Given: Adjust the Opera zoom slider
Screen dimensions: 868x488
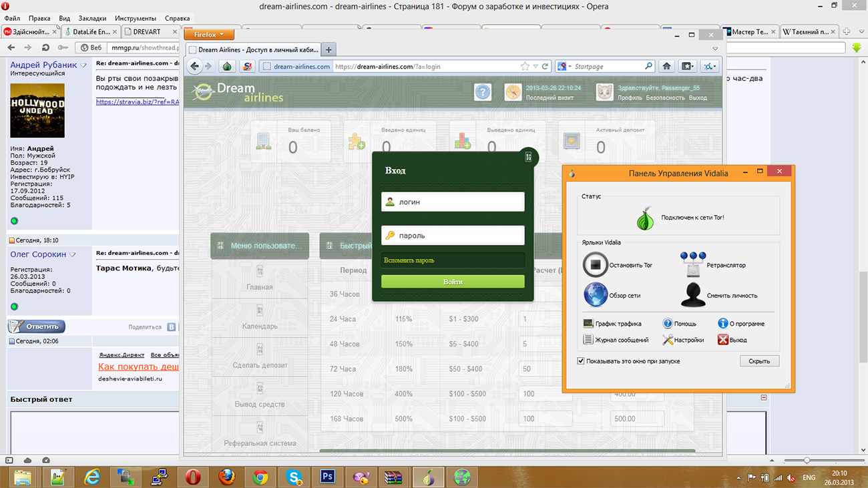Looking at the screenshot, I should point(807,461).
